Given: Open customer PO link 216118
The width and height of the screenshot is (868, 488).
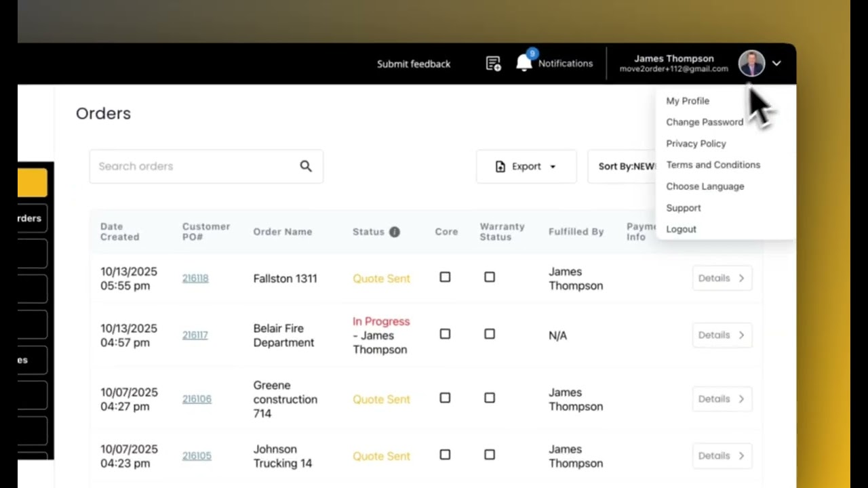Looking at the screenshot, I should click(195, 279).
